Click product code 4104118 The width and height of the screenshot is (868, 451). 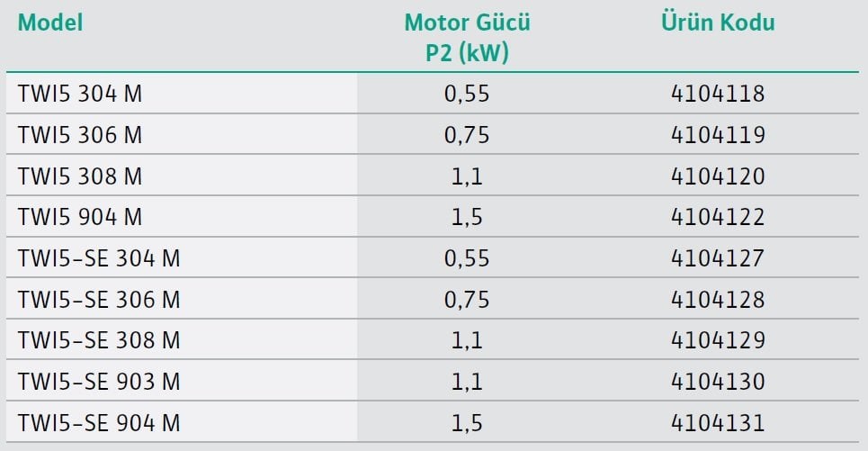[718, 94]
